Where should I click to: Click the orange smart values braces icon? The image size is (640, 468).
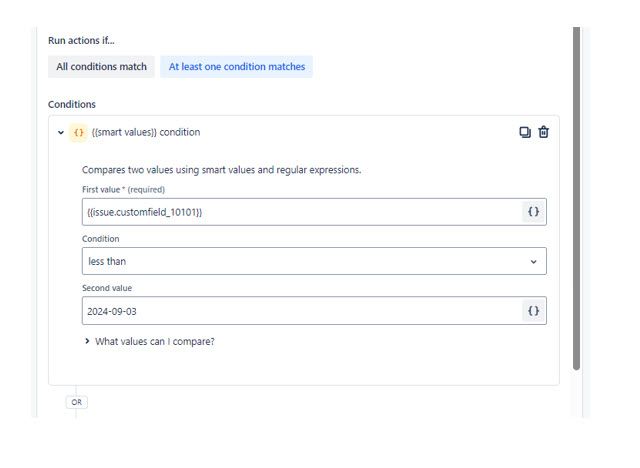click(78, 133)
